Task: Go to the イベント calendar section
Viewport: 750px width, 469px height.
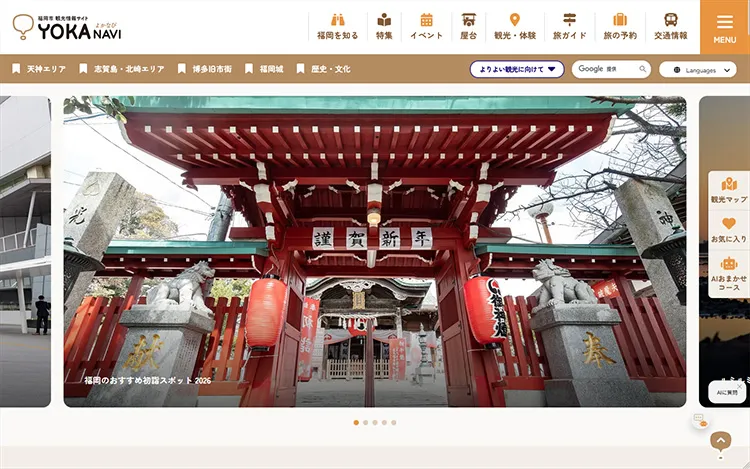Action: [426, 27]
